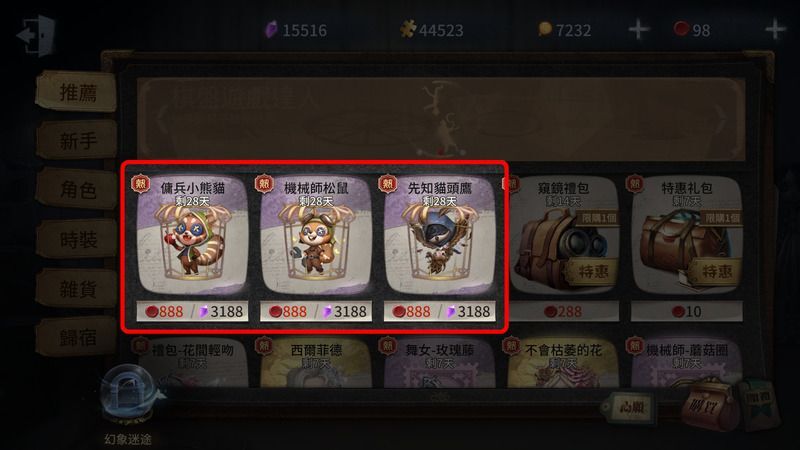Tap the exit door icon

click(36, 36)
